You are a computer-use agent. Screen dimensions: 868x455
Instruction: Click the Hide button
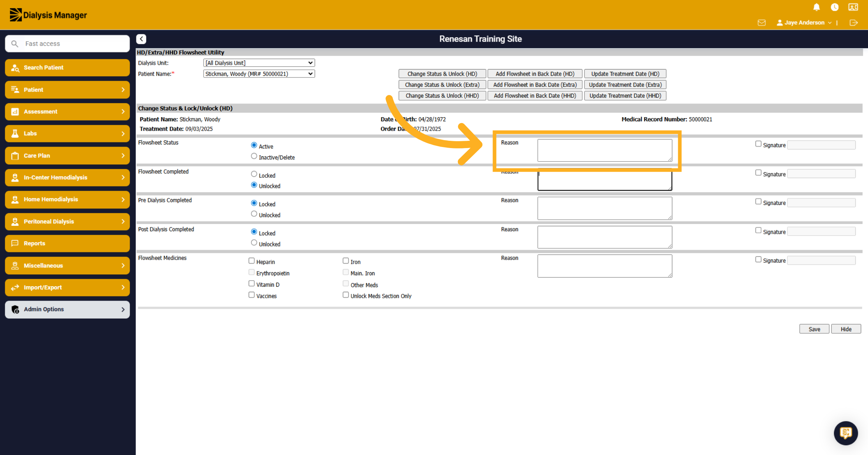tap(846, 329)
